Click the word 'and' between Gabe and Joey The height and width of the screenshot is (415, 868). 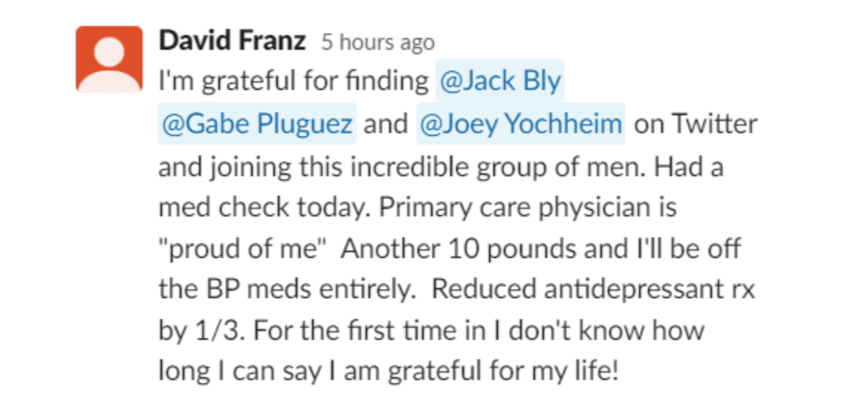[386, 124]
